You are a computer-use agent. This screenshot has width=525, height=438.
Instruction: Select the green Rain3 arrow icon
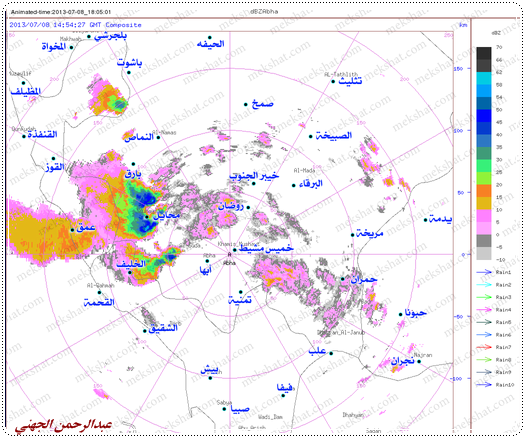(484, 297)
